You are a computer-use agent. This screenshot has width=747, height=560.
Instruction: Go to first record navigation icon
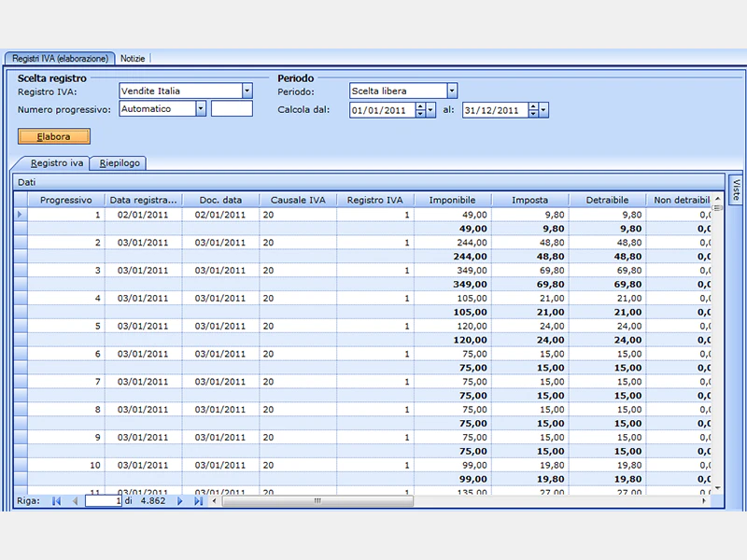[x=56, y=501]
